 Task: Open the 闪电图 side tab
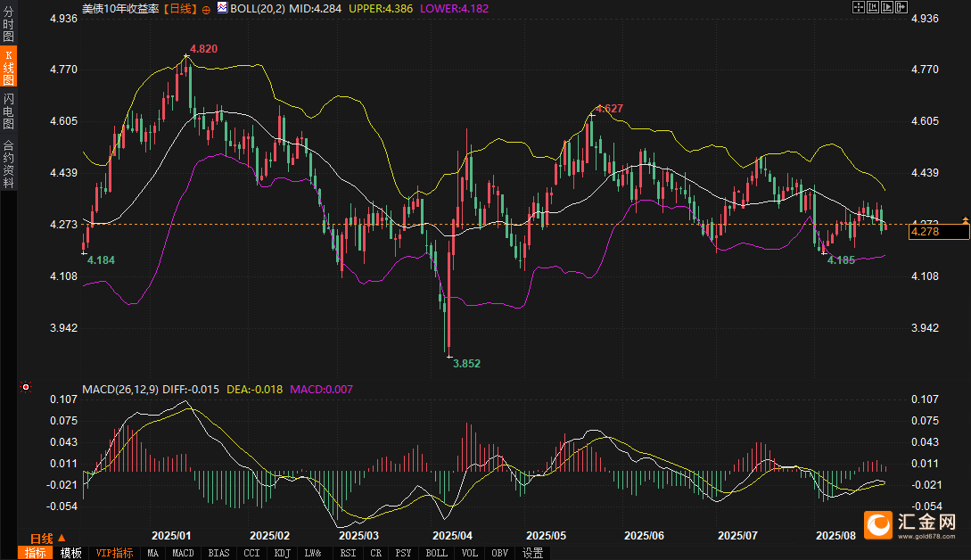point(8,111)
